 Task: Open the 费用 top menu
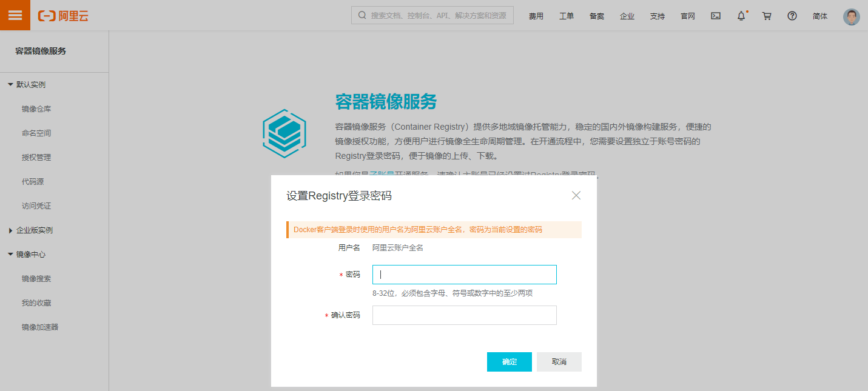click(536, 16)
